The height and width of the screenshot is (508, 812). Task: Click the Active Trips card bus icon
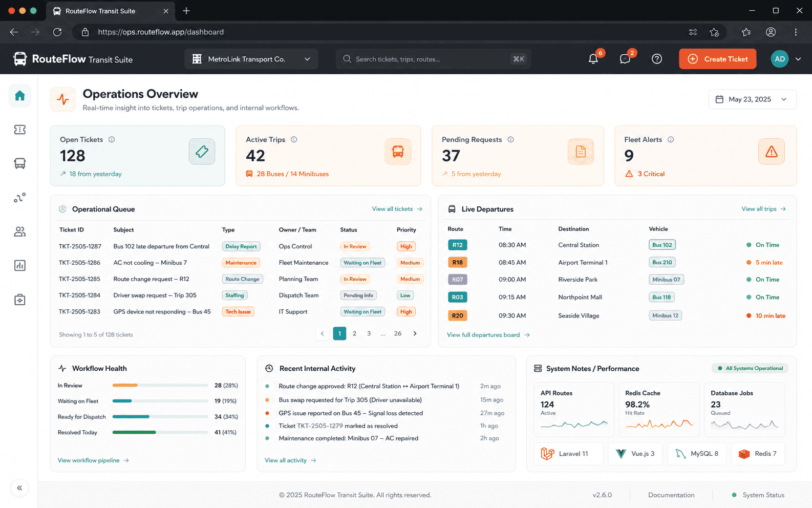point(398,152)
